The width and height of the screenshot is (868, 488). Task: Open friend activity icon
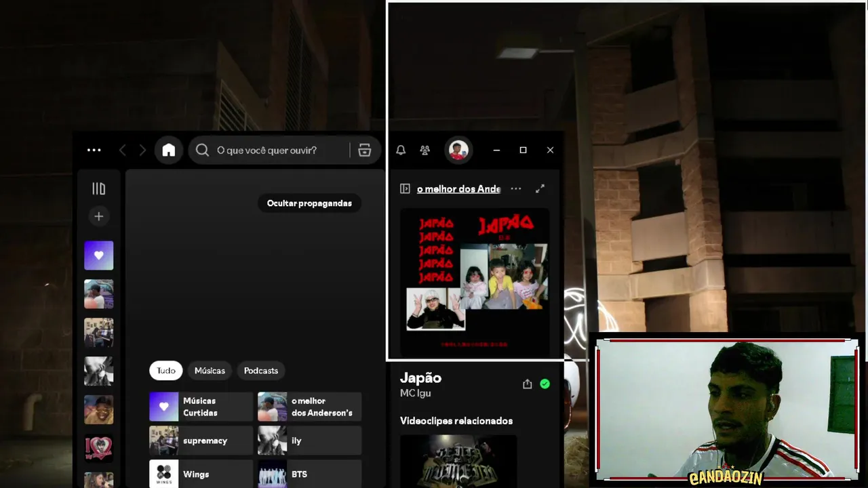[x=425, y=150]
